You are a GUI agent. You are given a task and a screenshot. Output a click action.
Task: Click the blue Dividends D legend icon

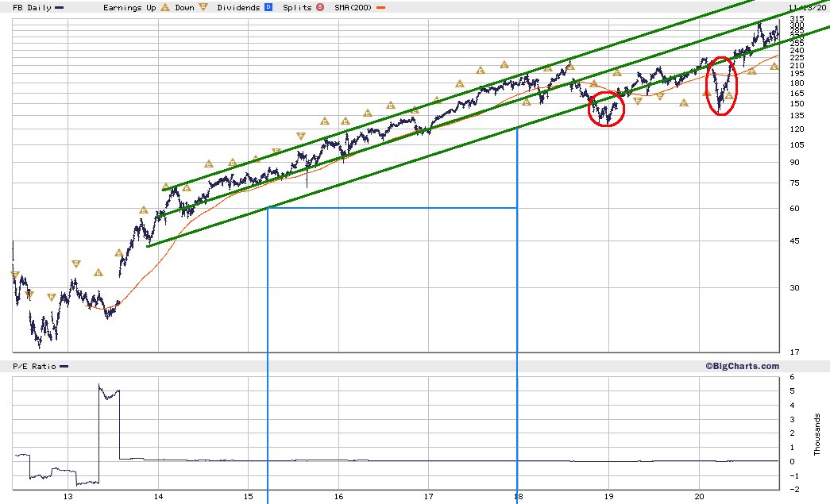pos(268,7)
